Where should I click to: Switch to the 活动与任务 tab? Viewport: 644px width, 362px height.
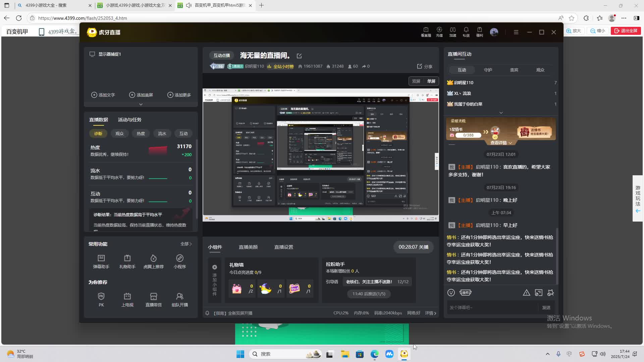pos(129,120)
